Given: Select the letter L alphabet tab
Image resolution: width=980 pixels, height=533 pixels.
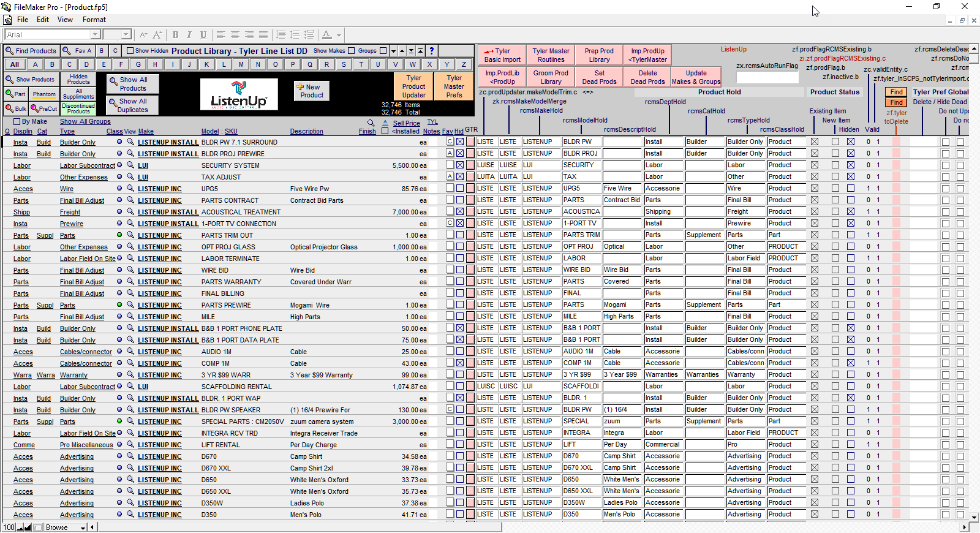Looking at the screenshot, I should pyautogui.click(x=224, y=64).
